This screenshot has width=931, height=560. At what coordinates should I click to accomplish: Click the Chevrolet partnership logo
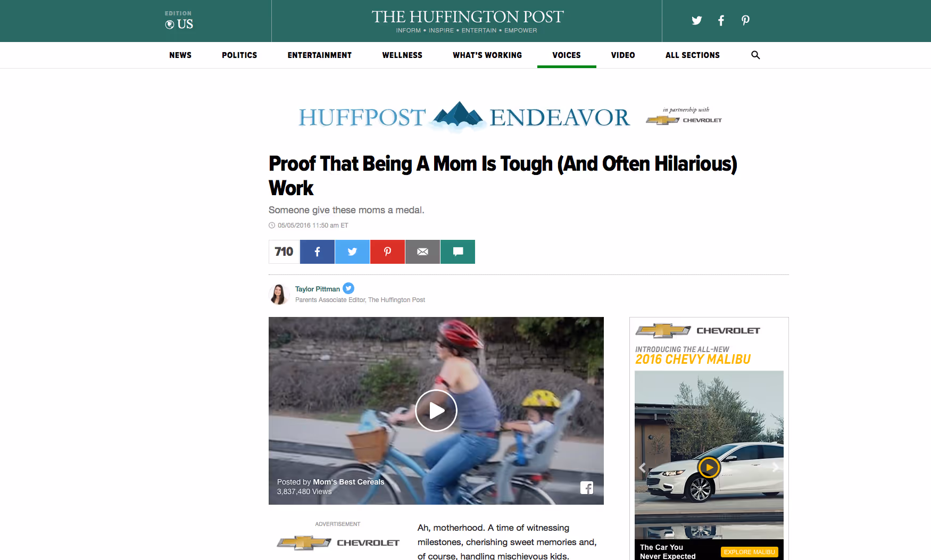[684, 120]
